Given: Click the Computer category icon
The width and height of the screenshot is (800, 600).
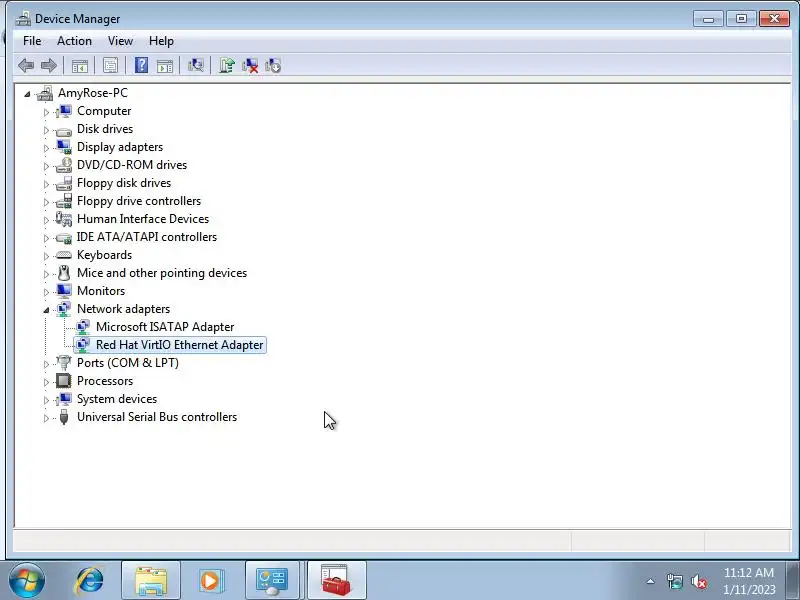Looking at the screenshot, I should 64,111.
